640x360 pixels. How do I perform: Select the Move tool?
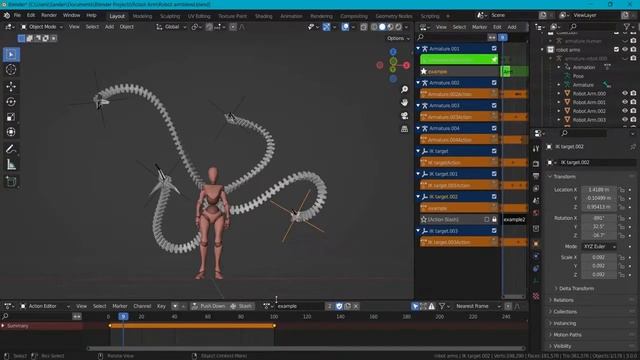pos(11,87)
